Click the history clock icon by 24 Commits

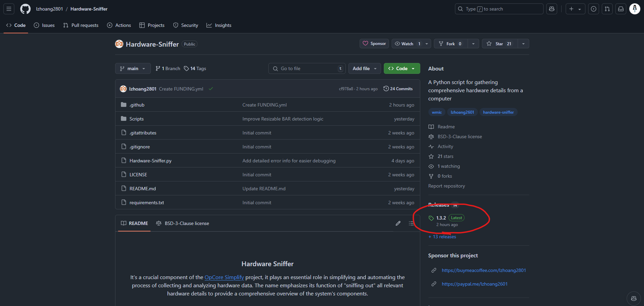386,88
